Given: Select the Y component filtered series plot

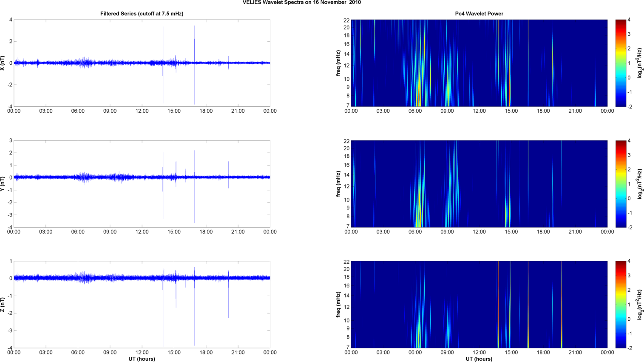Looking at the screenshot, I should [142, 184].
